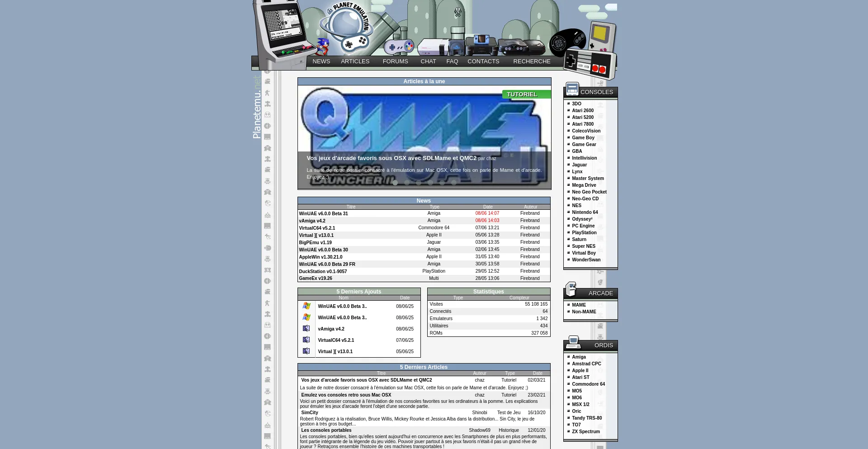The width and height of the screenshot is (868, 449).
Task: Click the Game Boy image in the header
Action: [x=602, y=36]
